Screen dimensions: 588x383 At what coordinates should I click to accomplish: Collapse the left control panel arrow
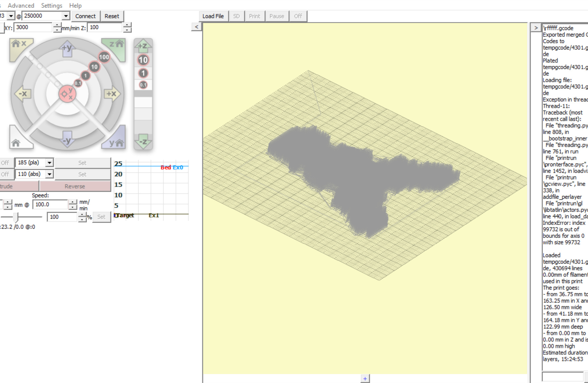pyautogui.click(x=196, y=27)
